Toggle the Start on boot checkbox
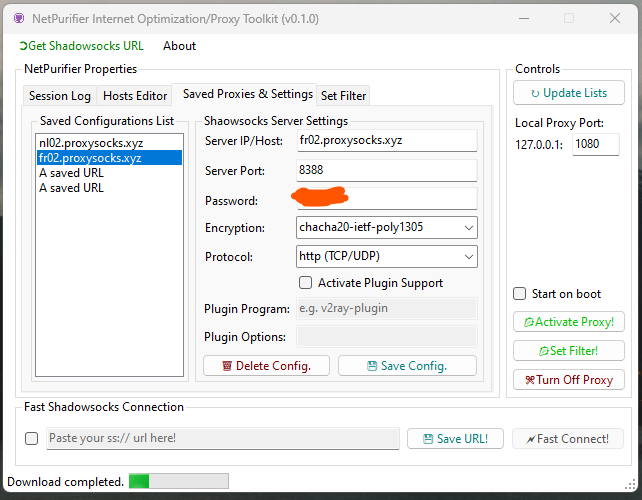 [x=520, y=294]
